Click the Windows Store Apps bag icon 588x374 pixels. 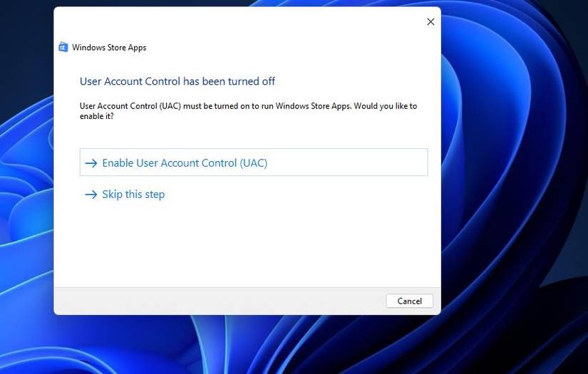(63, 47)
